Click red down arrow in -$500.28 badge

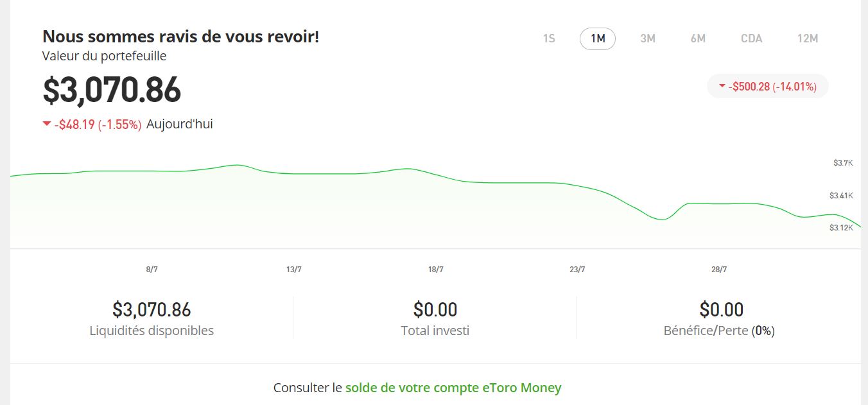[x=722, y=86]
